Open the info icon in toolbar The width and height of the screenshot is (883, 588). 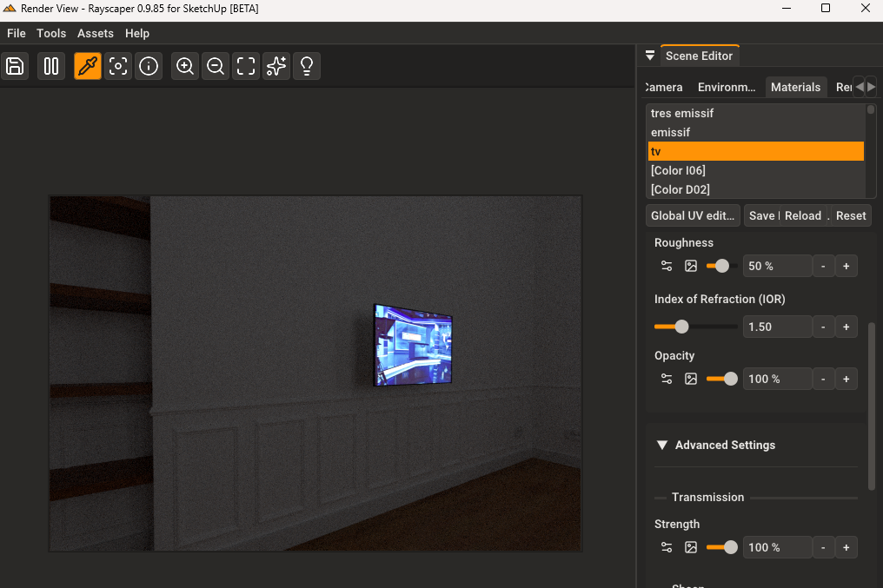149,66
